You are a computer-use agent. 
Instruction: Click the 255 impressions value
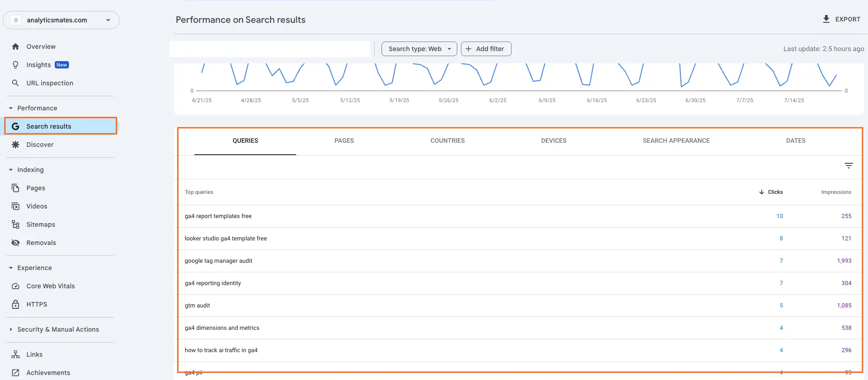pyautogui.click(x=847, y=216)
